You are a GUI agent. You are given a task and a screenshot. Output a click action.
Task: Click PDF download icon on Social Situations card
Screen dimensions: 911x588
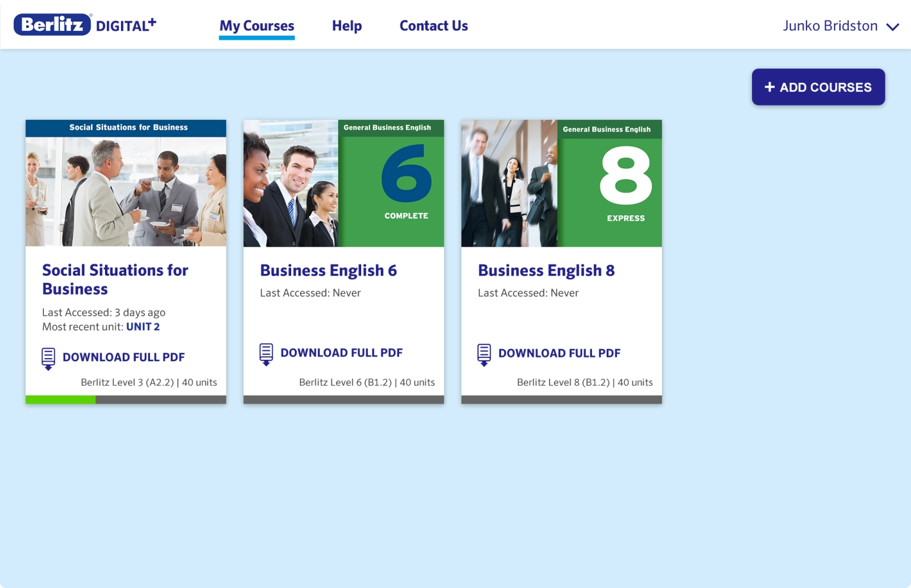click(x=48, y=359)
